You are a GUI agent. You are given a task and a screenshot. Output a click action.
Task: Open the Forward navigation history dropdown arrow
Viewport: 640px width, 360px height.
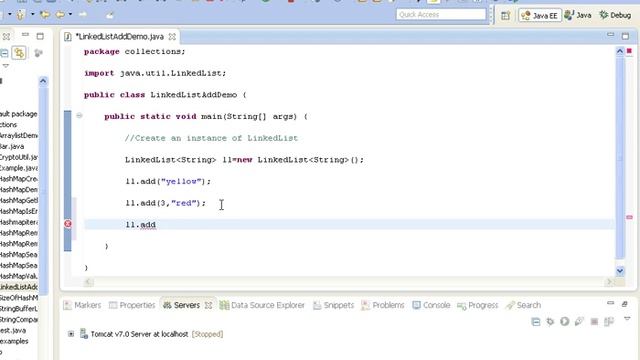pyautogui.click(x=70, y=15)
